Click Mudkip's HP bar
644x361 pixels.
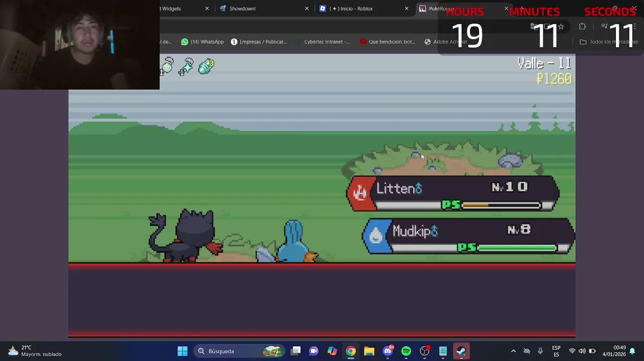pos(518,248)
